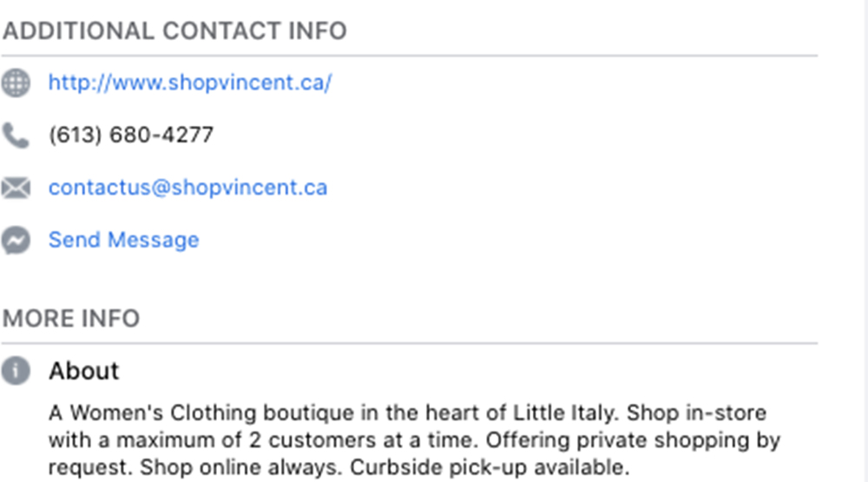Click the divider line under MORE INFO
Viewport: 868px width, 482px height.
(410, 343)
